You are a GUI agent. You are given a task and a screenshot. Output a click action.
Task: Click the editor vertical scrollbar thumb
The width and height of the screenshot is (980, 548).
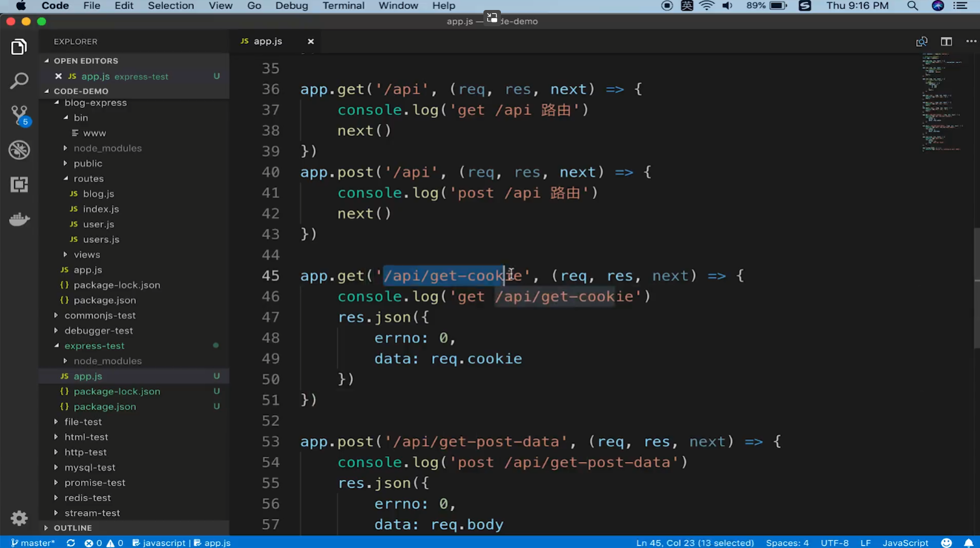click(x=976, y=288)
